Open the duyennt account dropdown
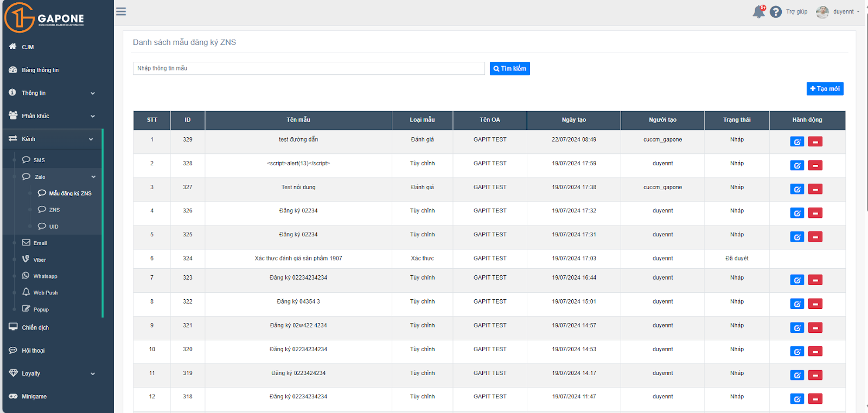 pos(846,12)
